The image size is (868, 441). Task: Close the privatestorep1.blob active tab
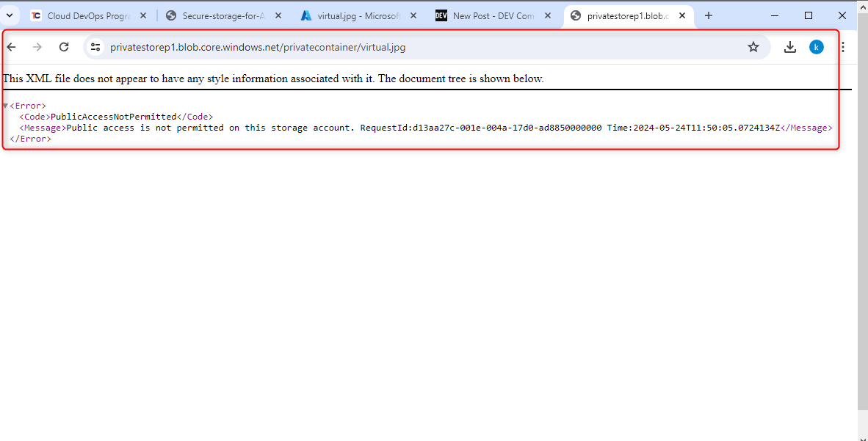(x=682, y=16)
